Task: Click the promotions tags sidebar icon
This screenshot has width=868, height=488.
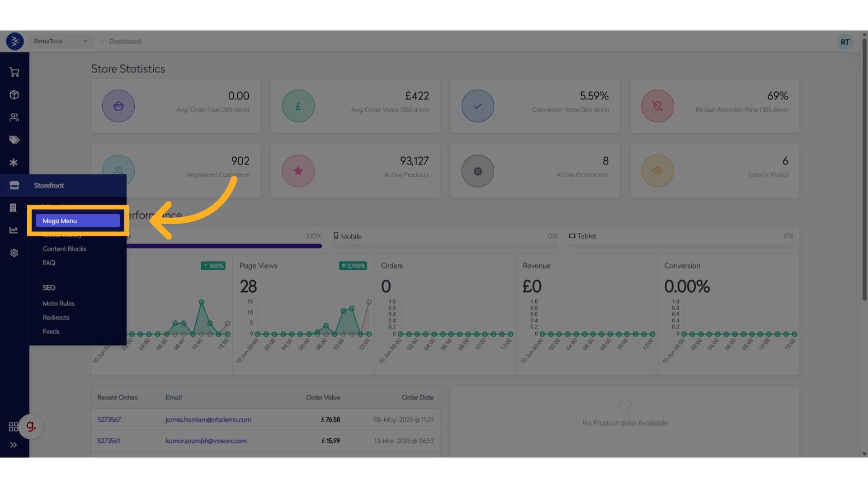Action: point(14,140)
